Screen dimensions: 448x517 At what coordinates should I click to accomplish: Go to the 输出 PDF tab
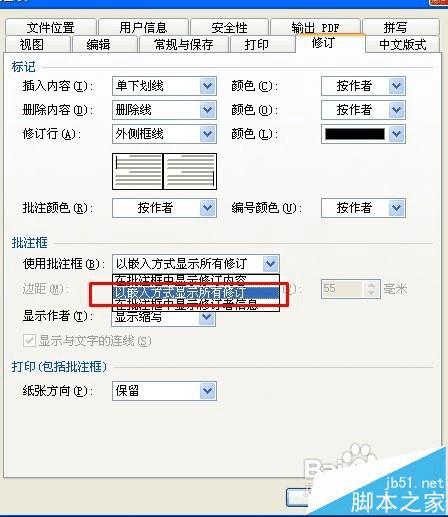click(x=315, y=27)
